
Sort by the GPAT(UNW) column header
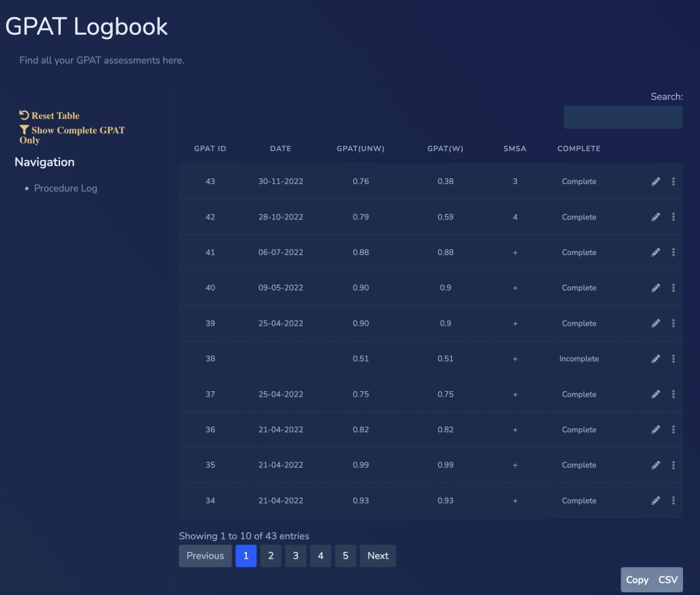[361, 149]
